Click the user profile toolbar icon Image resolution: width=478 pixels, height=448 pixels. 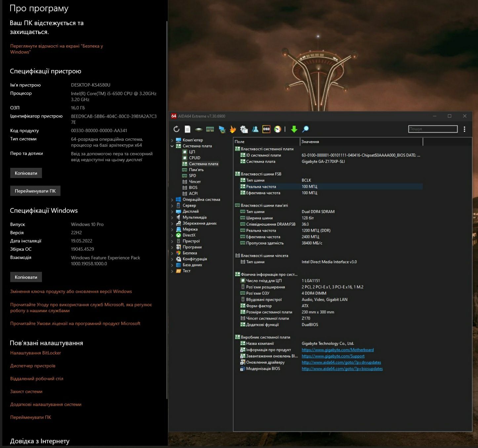(255, 129)
